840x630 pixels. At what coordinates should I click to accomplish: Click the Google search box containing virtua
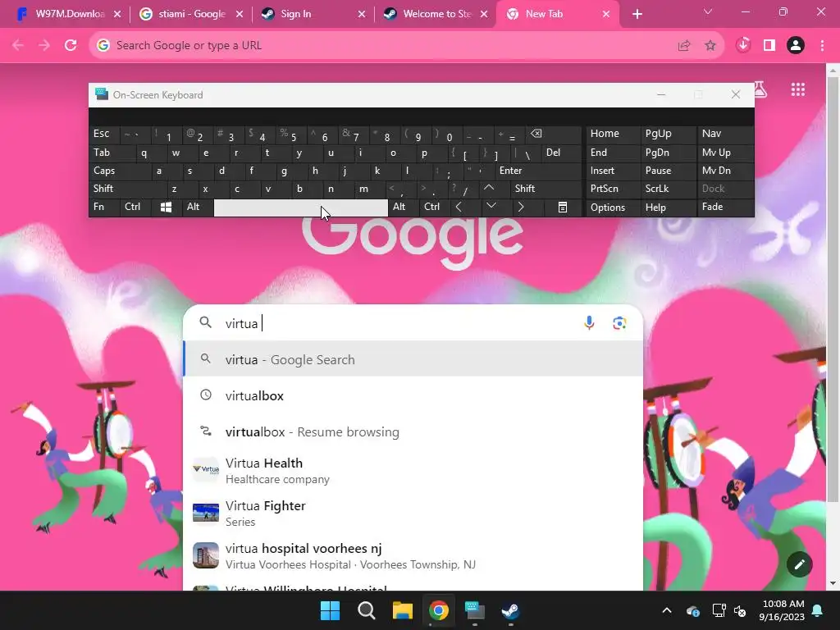point(413,323)
